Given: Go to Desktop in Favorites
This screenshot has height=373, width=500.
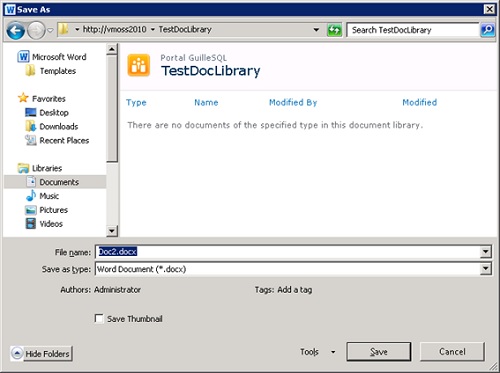Looking at the screenshot, I should pos(54,113).
